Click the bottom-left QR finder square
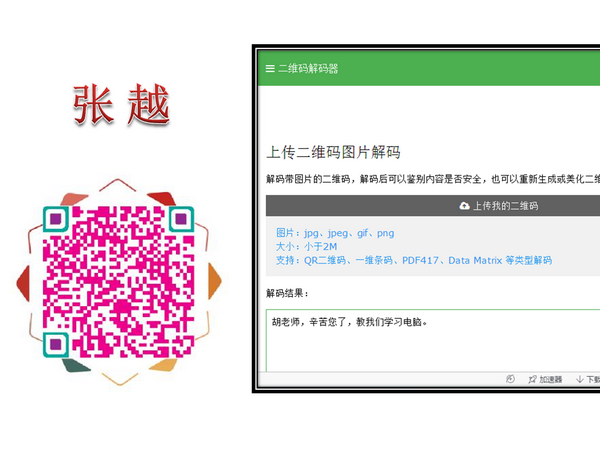 coord(56,344)
